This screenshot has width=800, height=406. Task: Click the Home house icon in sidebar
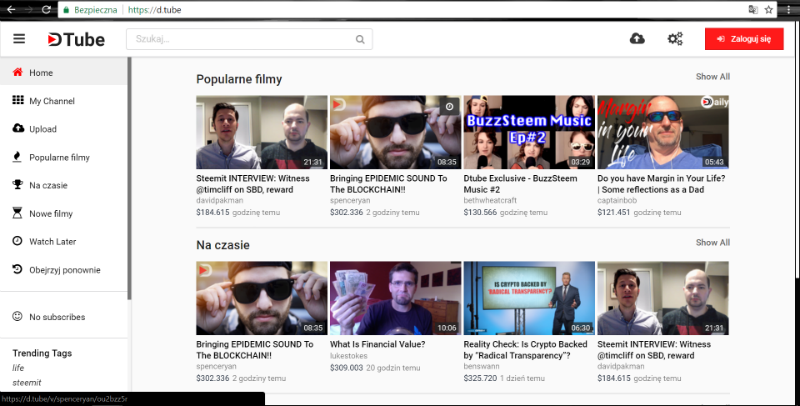[x=18, y=72]
